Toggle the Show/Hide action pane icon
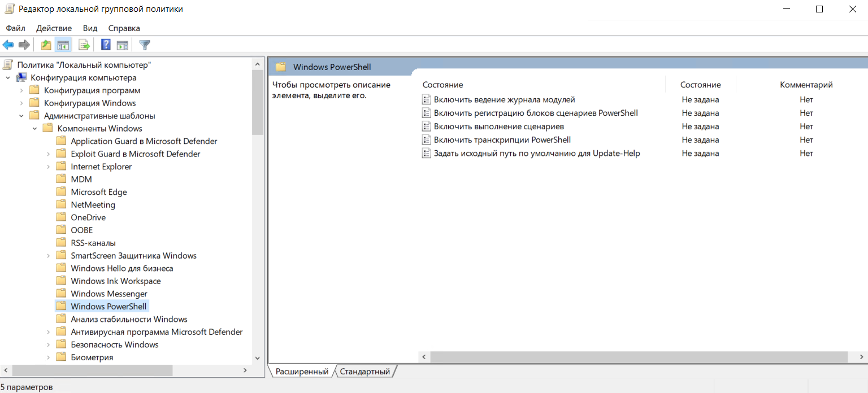868x393 pixels. [x=122, y=45]
